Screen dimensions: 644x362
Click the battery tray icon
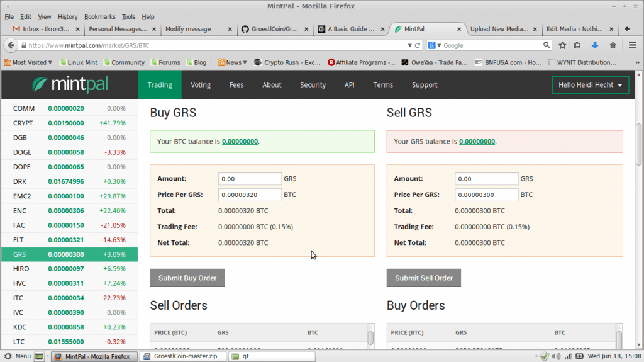tap(579, 356)
